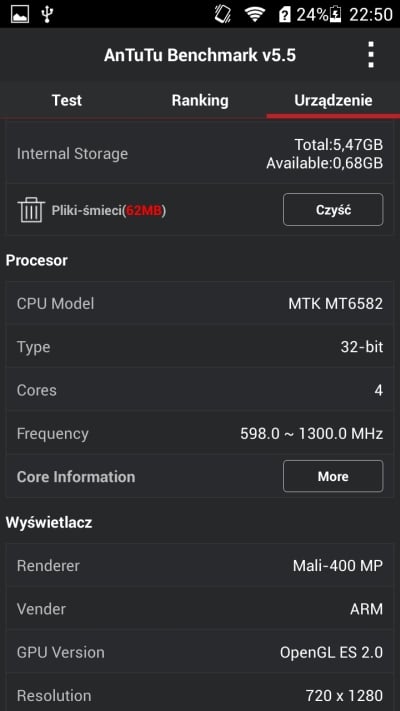Tap the Wi-Fi signal status icon
This screenshot has height=711, width=400.
click(255, 15)
